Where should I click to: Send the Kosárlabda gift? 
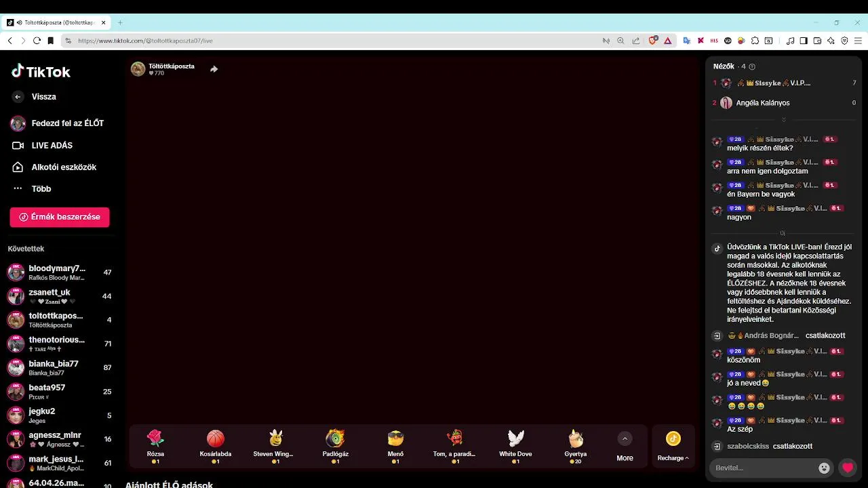(216, 446)
